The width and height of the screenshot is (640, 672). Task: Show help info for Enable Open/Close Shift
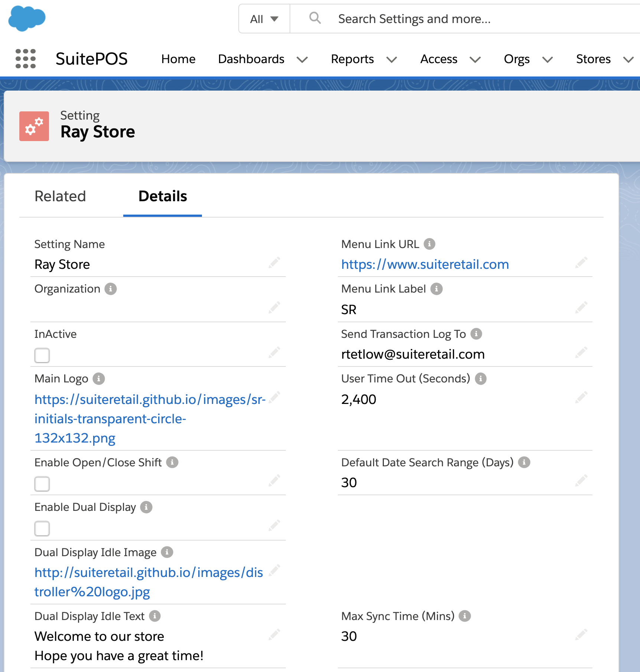[x=172, y=463]
